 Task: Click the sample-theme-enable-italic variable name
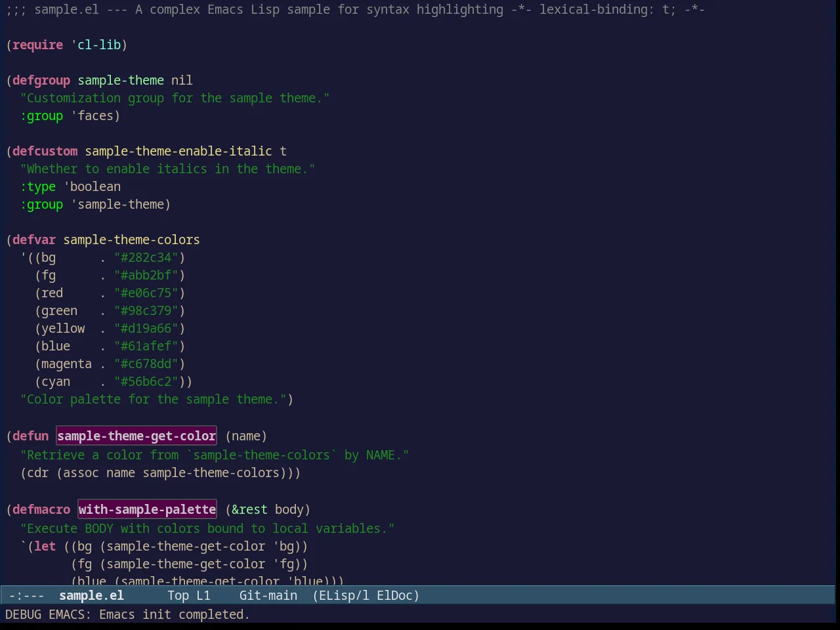(x=178, y=151)
